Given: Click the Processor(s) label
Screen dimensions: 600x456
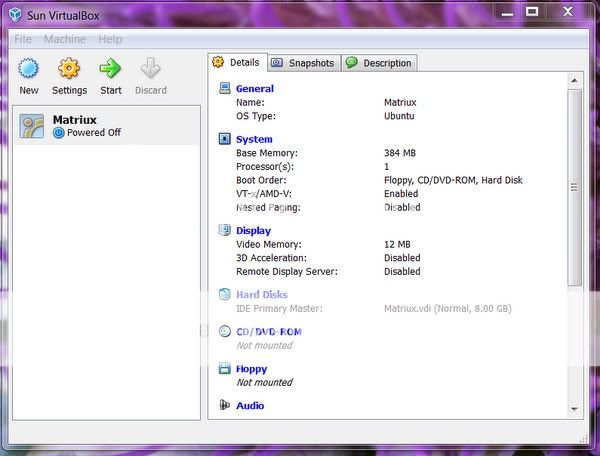Looking at the screenshot, I should point(265,167).
